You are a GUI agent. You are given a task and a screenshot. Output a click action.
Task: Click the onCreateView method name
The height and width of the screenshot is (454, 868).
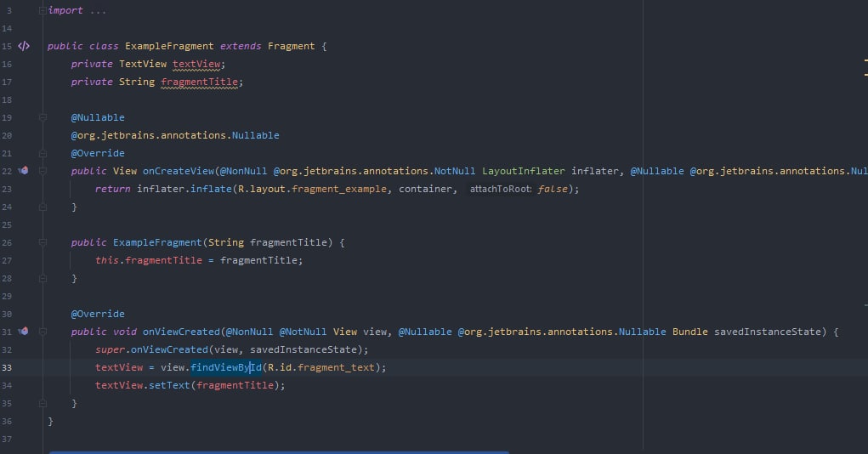179,171
